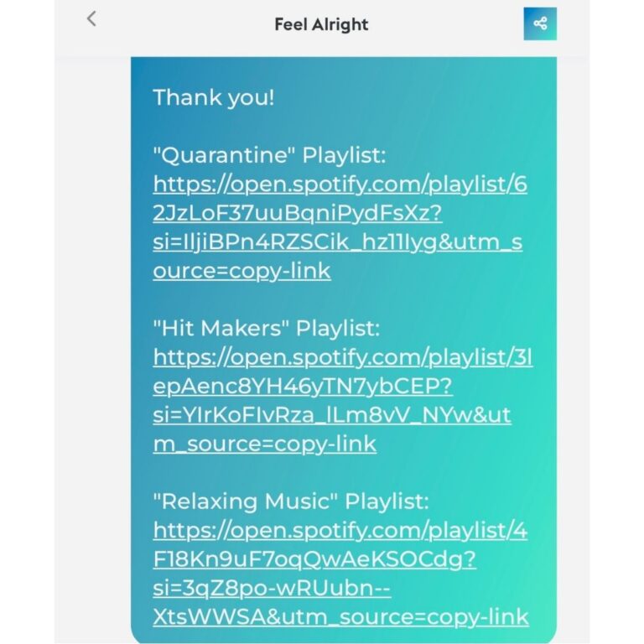This screenshot has width=644, height=644.
Task: Tap the share icon button
Action: coord(540,23)
